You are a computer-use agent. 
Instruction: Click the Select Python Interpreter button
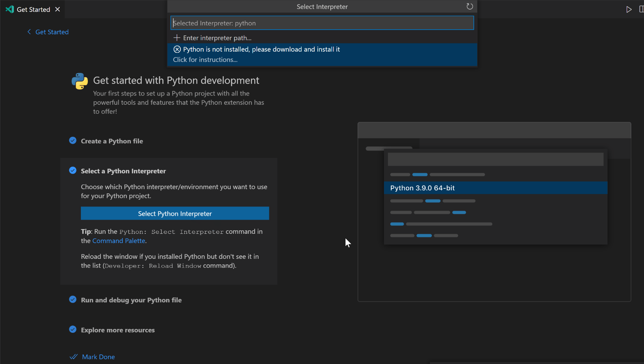tap(175, 213)
